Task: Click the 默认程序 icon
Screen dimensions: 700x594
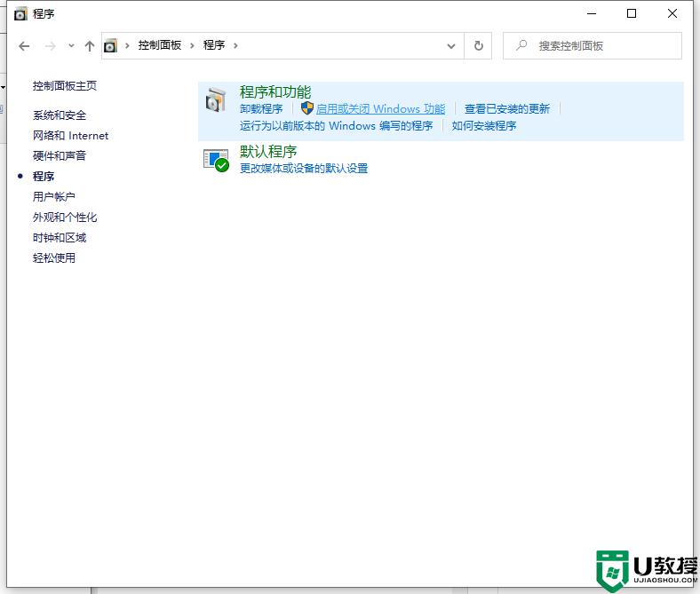Action: (x=216, y=160)
